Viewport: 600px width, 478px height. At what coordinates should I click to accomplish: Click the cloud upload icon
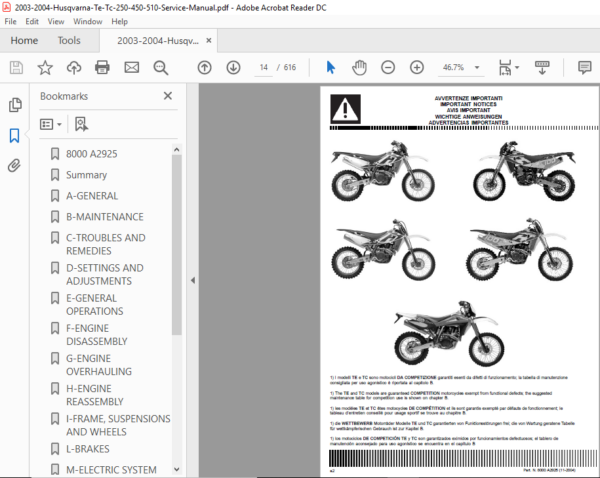pyautogui.click(x=74, y=68)
